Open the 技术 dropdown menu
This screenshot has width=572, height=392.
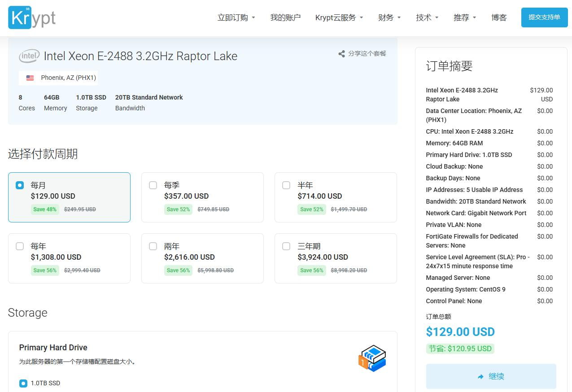(427, 18)
